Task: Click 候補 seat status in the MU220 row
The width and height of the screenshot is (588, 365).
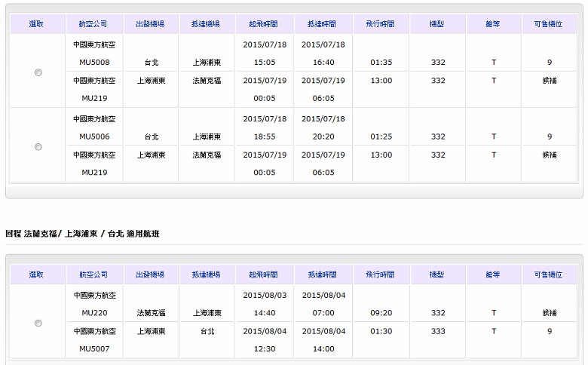Action: pos(550,313)
